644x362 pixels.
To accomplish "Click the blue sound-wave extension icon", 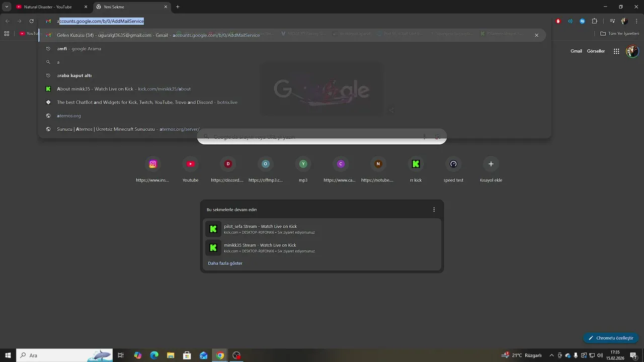I will pyautogui.click(x=570, y=21).
